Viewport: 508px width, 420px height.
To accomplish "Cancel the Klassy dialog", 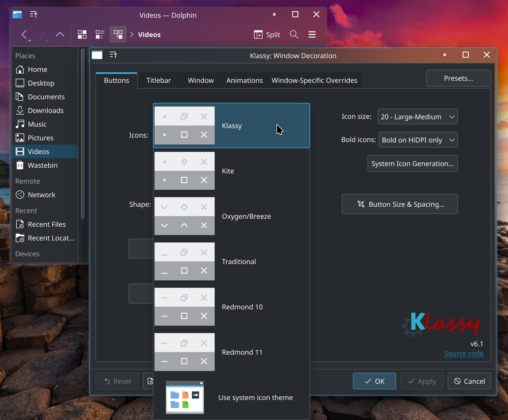I will point(469,381).
